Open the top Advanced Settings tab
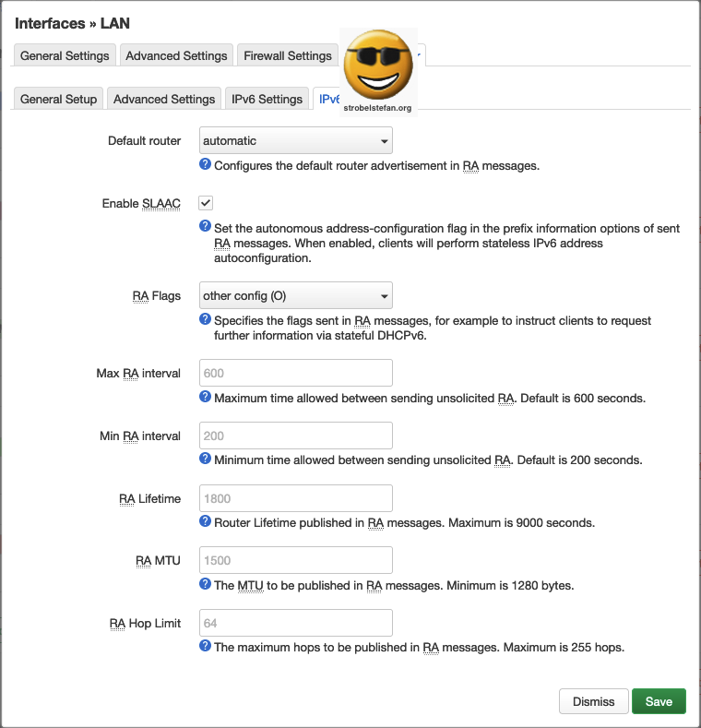The height and width of the screenshot is (728, 701). (x=176, y=55)
